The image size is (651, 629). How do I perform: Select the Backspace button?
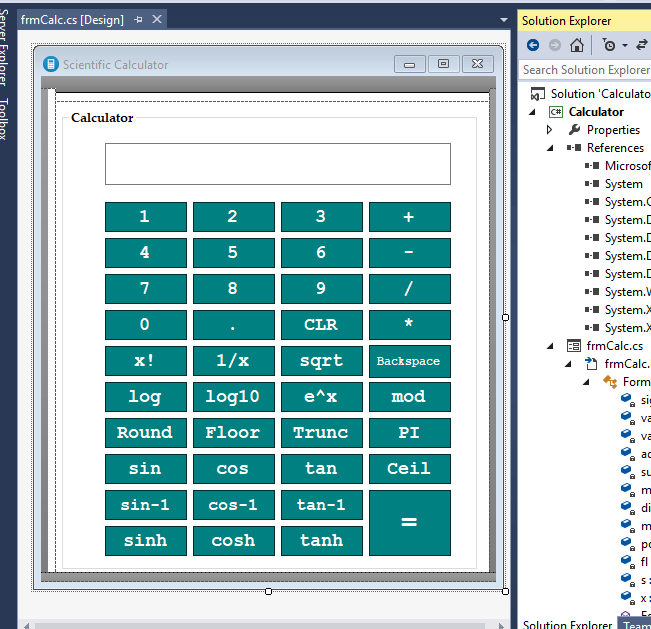click(410, 361)
